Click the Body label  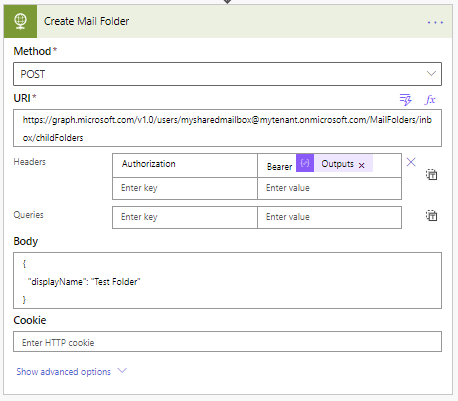tap(26, 241)
